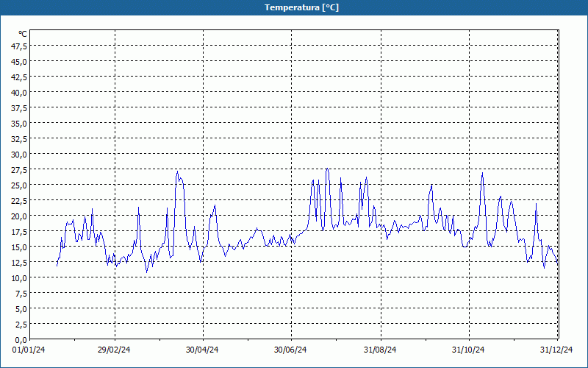
Task: Click the 31/10/24 date label
Action: (468, 350)
